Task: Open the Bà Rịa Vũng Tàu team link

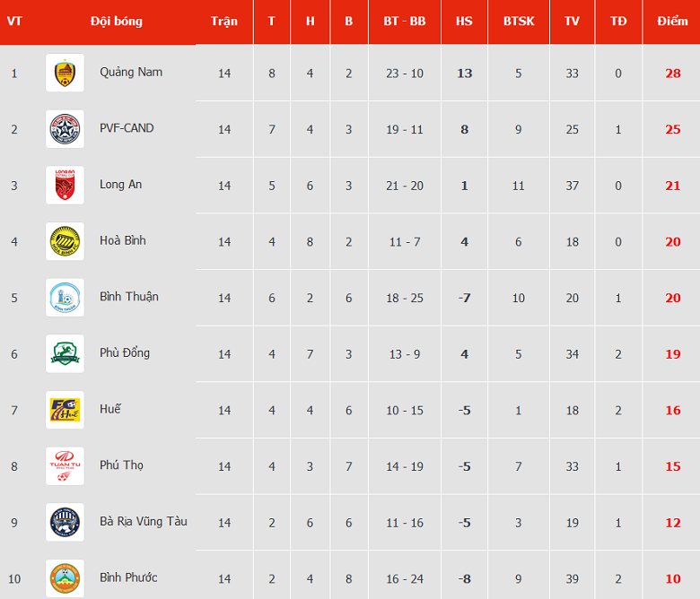Action: click(144, 521)
